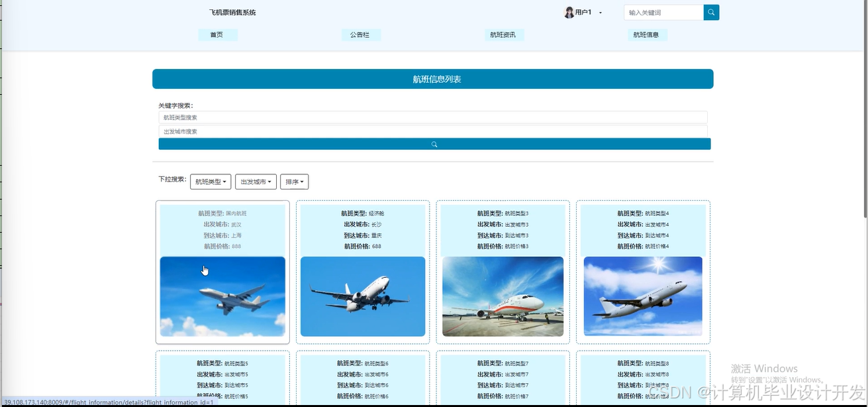Image resolution: width=868 pixels, height=407 pixels.
Task: Open the 公告栏 nav tab
Action: [x=360, y=34]
